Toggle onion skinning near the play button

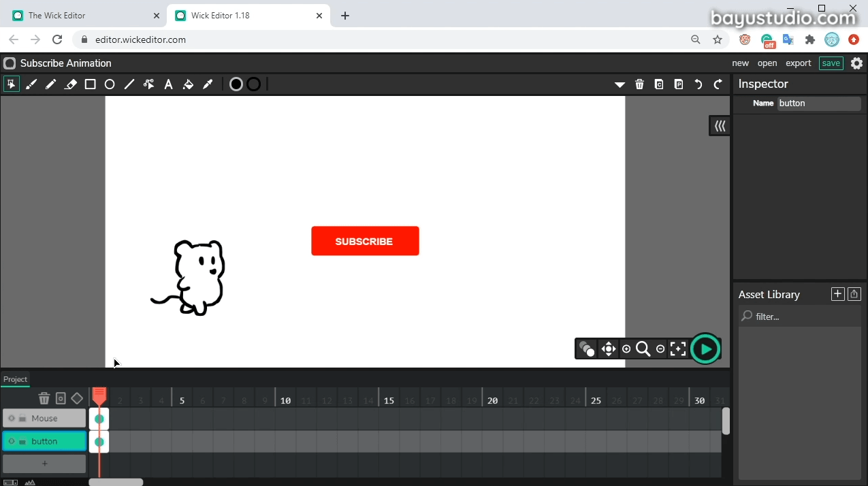tap(586, 349)
